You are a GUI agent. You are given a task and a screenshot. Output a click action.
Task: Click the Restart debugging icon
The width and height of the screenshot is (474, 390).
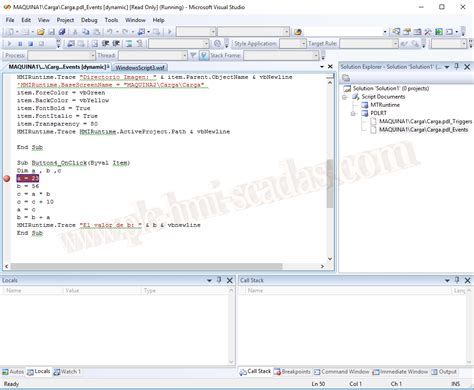tap(41, 44)
